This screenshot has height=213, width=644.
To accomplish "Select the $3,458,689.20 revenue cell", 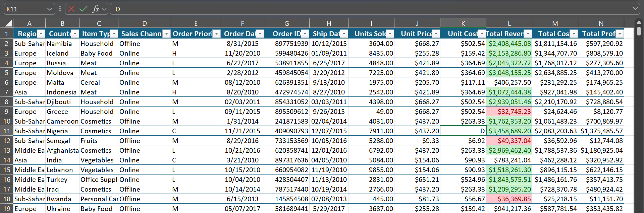I will [509, 131].
